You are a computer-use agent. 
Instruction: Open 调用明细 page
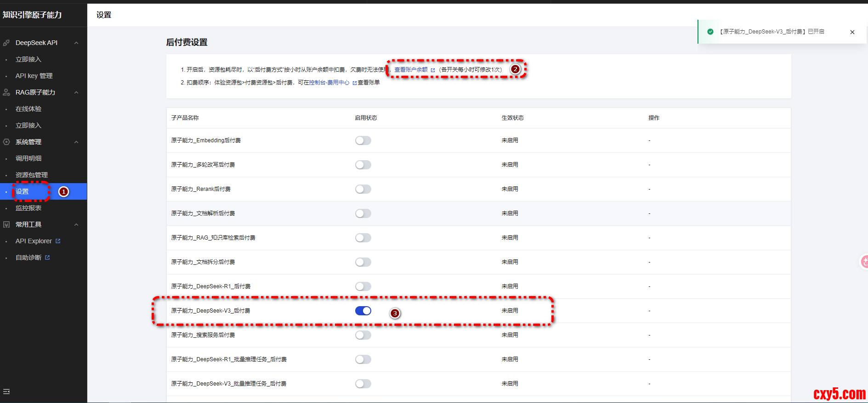[28, 158]
